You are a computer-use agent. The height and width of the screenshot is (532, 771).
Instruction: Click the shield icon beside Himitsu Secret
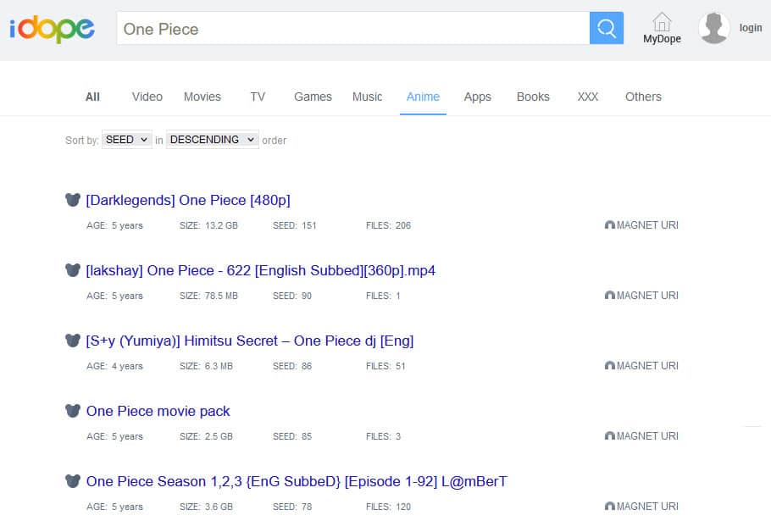pyautogui.click(x=73, y=341)
